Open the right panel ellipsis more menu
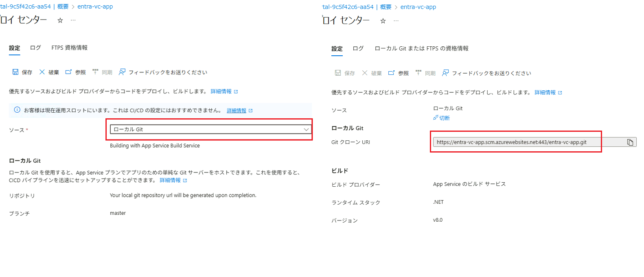The height and width of the screenshot is (277, 644). 396,21
